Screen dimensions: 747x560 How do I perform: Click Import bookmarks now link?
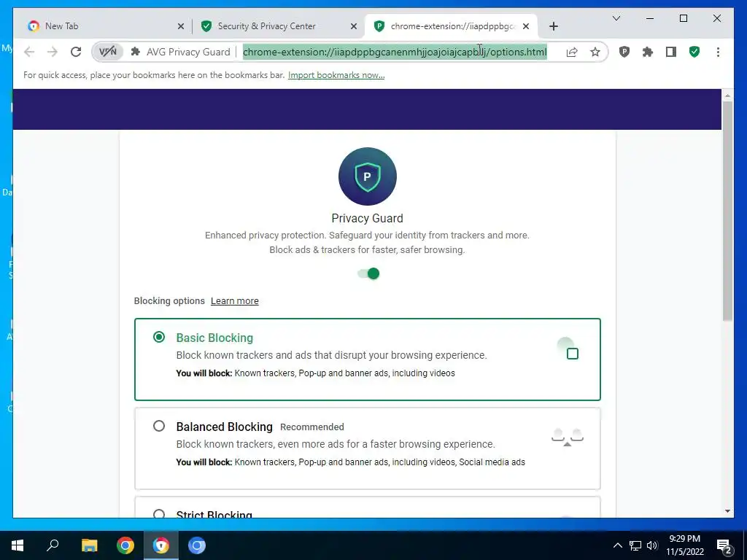point(336,75)
